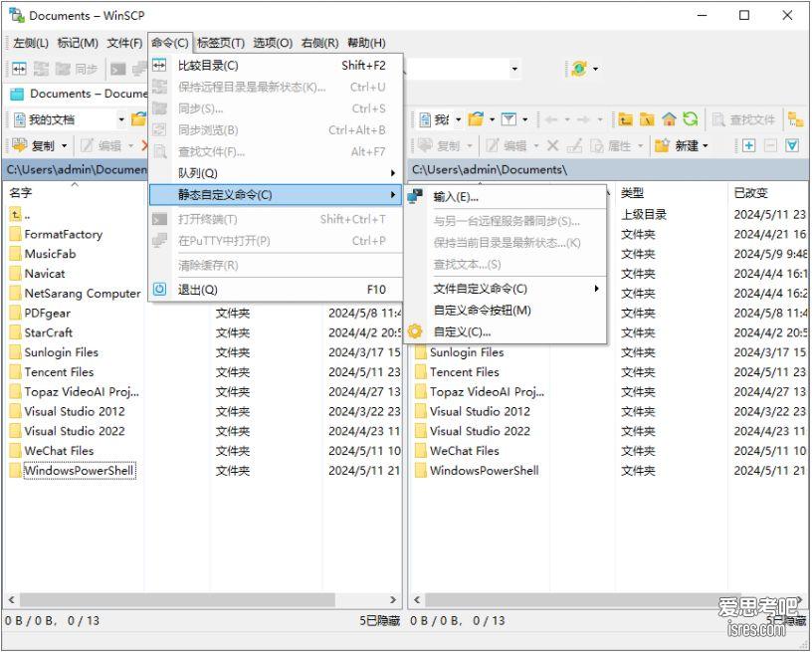This screenshot has height=652, width=812.
Task: Toggle the right panel directory tree icon
Action: pyautogui.click(x=795, y=119)
